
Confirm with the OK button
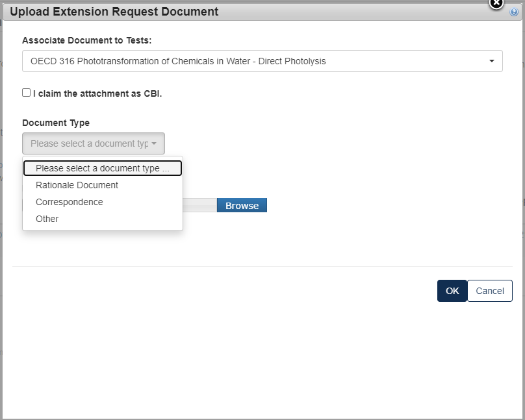coord(452,291)
